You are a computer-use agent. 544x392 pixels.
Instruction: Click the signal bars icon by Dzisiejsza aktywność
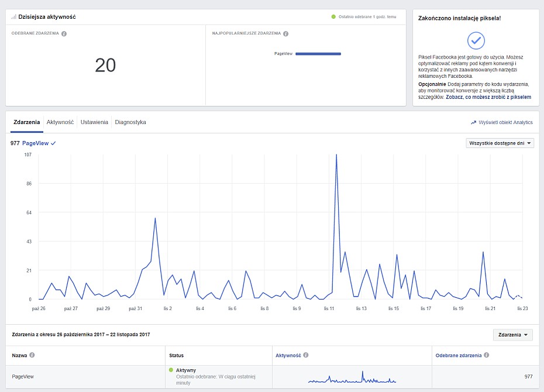tap(13, 16)
